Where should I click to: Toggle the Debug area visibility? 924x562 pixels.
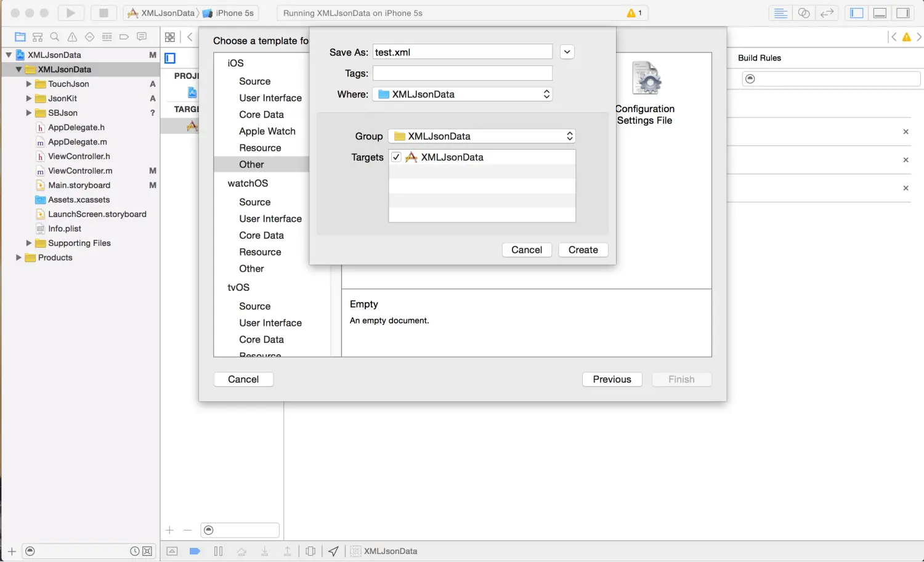click(880, 13)
